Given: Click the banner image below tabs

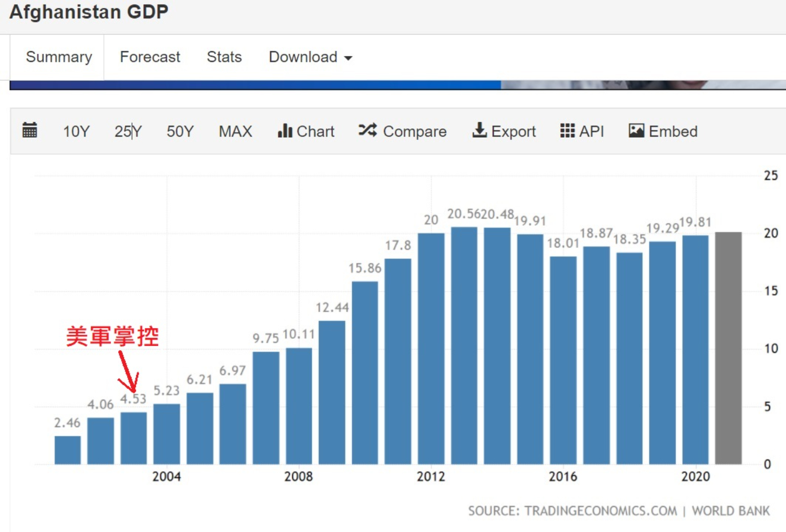Looking at the screenshot, I should [397, 85].
